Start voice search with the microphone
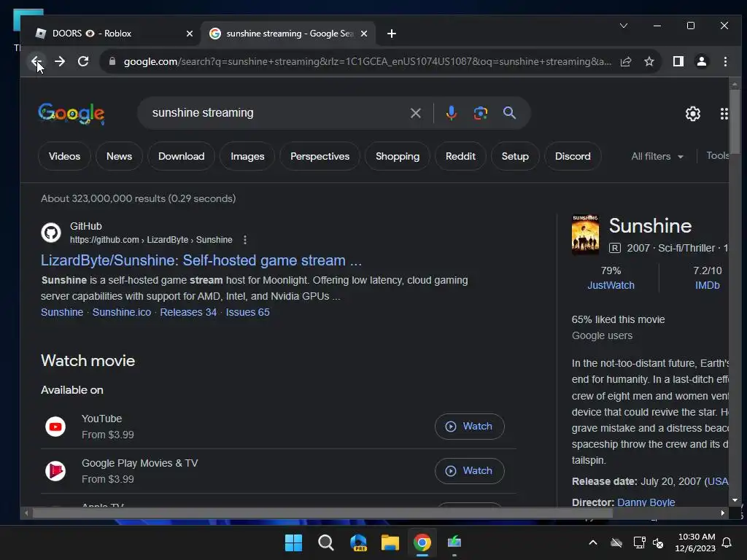The image size is (747, 560). pos(451,113)
